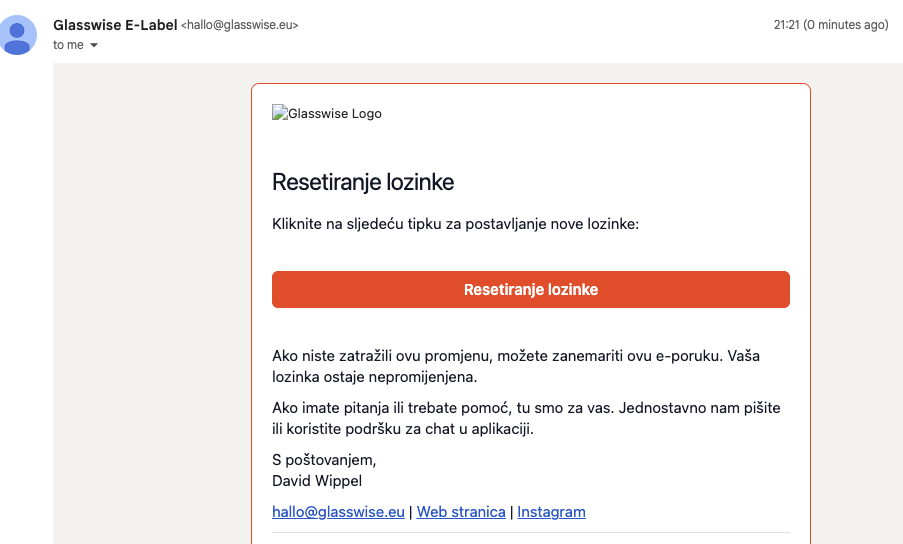Click the "S poštovanjem," closing line
Image resolution: width=903 pixels, height=544 pixels.
(x=324, y=460)
